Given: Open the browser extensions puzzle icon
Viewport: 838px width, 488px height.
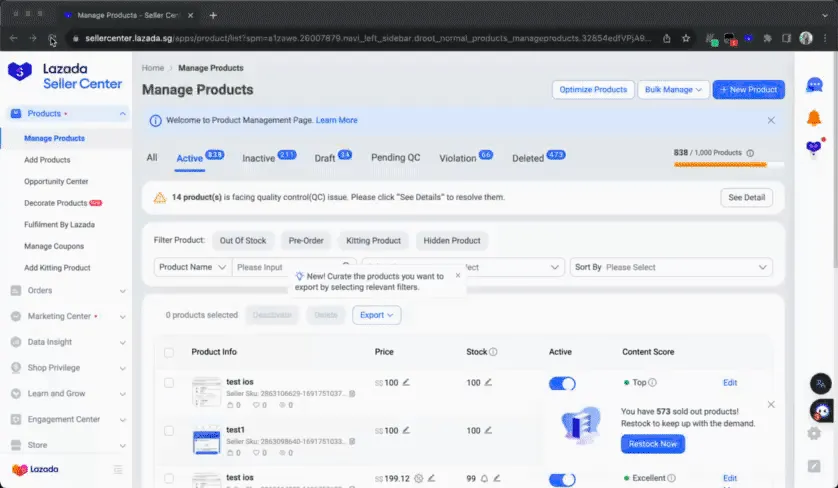Looking at the screenshot, I should [x=767, y=38].
